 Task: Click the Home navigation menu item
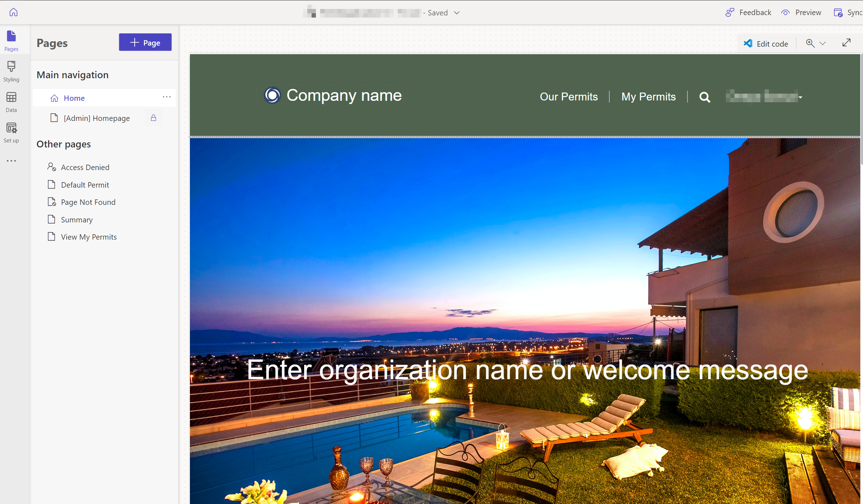tap(74, 97)
